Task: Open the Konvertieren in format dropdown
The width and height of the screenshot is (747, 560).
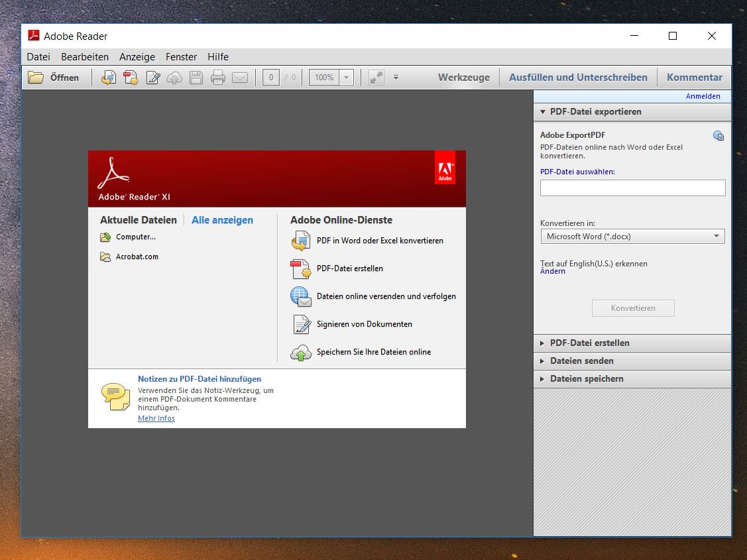Action: [632, 236]
